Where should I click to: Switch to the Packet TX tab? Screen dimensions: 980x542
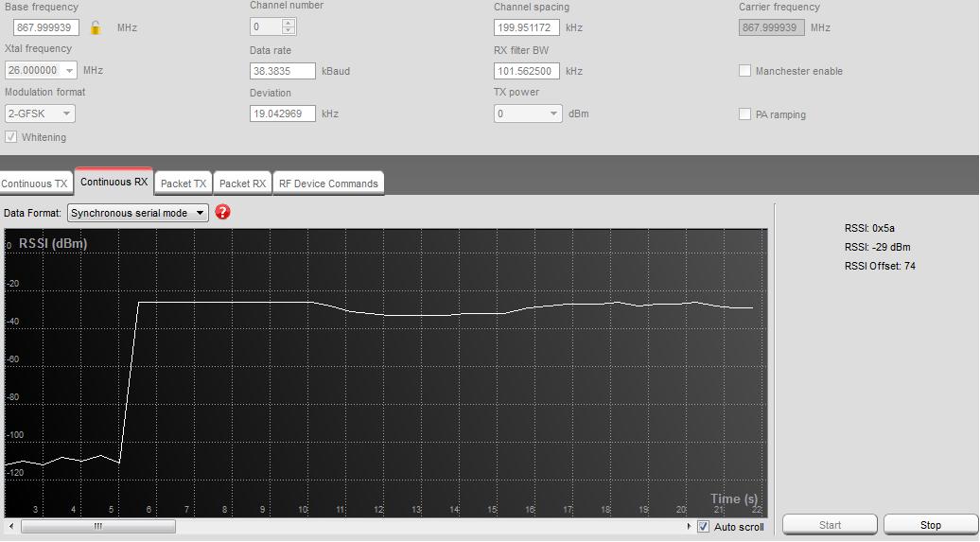(184, 184)
